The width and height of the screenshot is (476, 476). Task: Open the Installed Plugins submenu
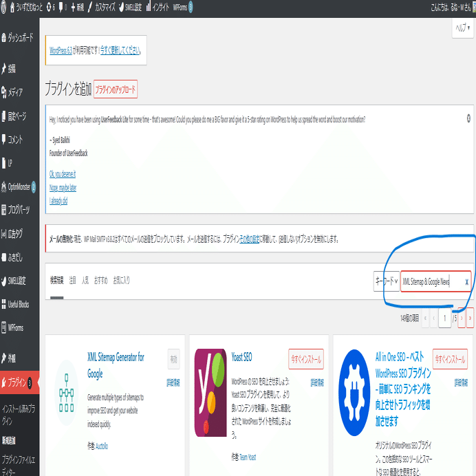18,415
